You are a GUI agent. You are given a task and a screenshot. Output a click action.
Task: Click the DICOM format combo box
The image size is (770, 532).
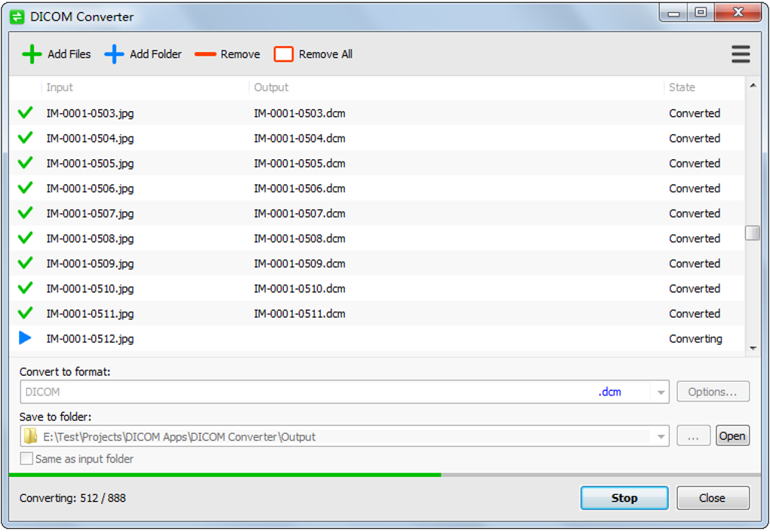pos(344,392)
